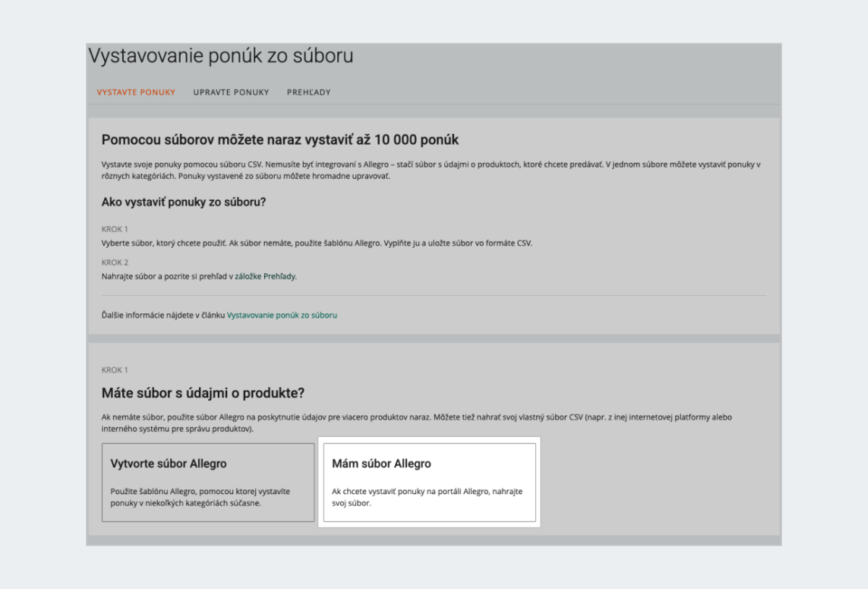Click the text 'Vyberte súbor, ktorý chcete použiť'
The image size is (868, 589).
tap(165, 243)
